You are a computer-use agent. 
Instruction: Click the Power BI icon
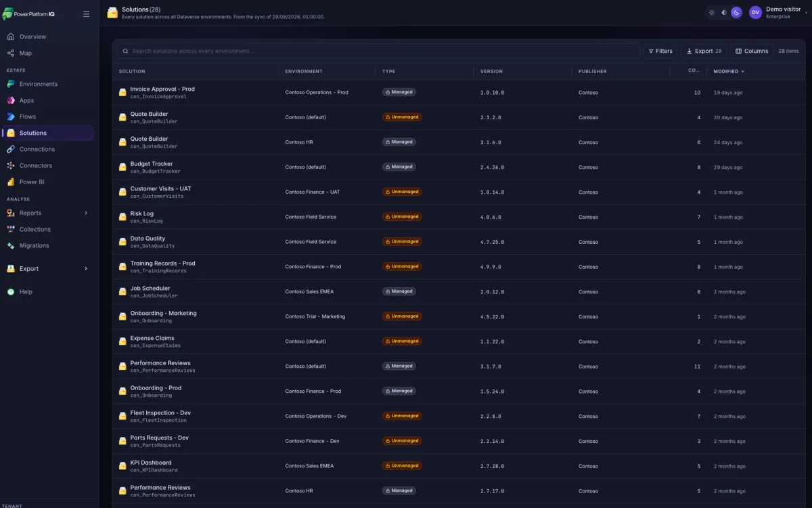point(11,182)
